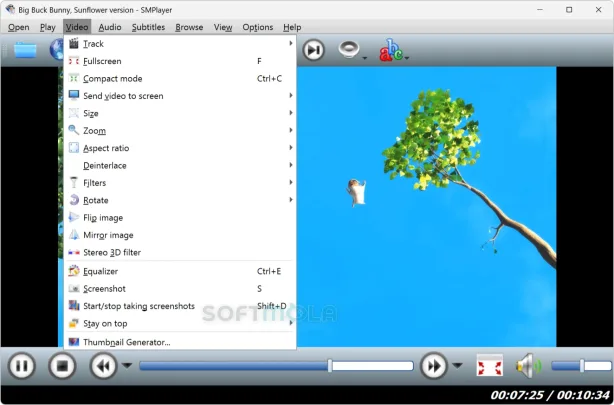This screenshot has width=614, height=405.
Task: Open the View menu
Action: 223,27
